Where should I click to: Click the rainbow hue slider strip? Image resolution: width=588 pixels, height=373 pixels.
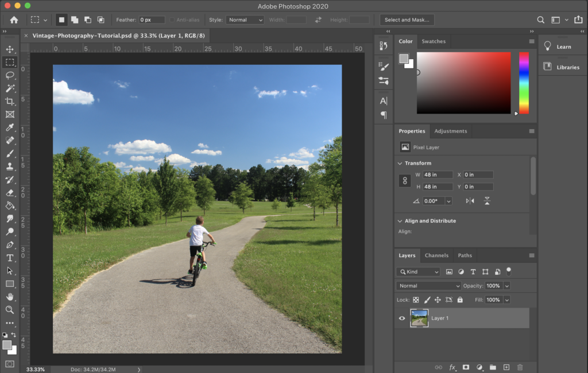click(524, 83)
